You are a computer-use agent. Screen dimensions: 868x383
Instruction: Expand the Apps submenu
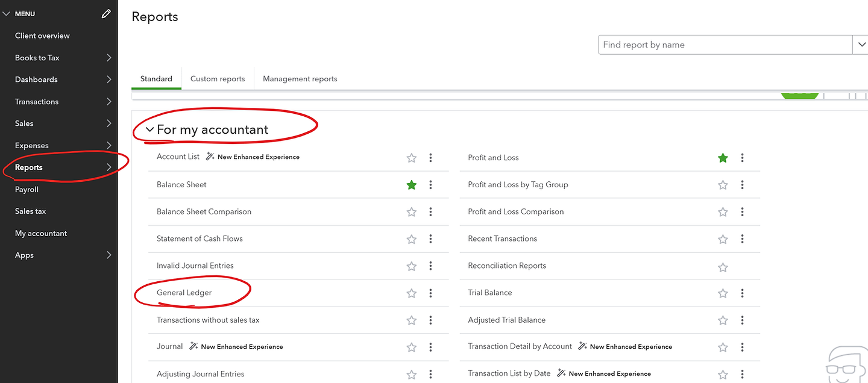click(109, 255)
